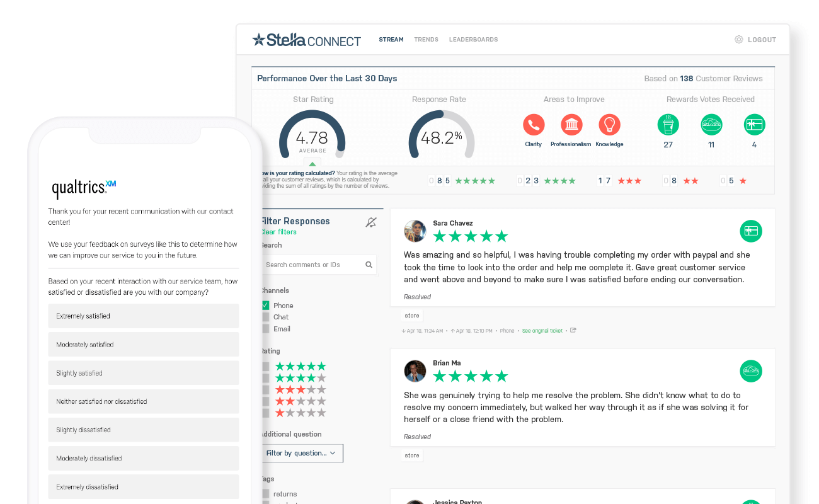Check the returns tag checkbox
819x504 pixels.
tap(265, 494)
